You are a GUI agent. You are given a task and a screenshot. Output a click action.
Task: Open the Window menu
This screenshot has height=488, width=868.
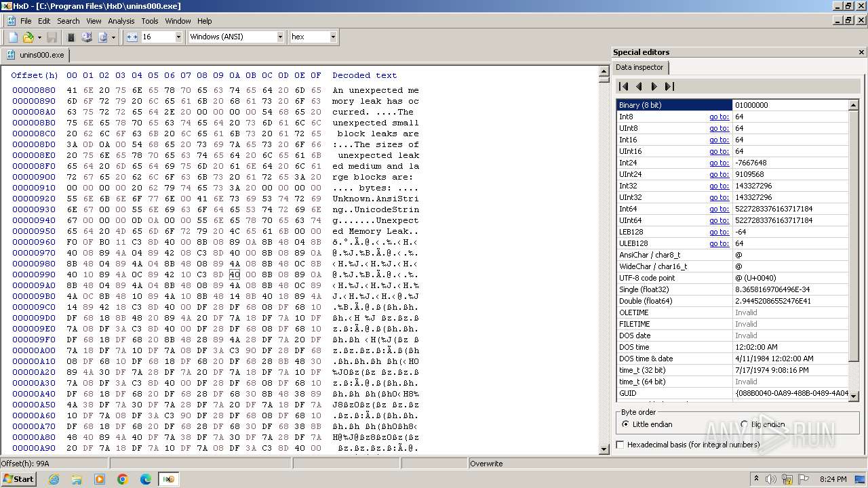(x=178, y=21)
